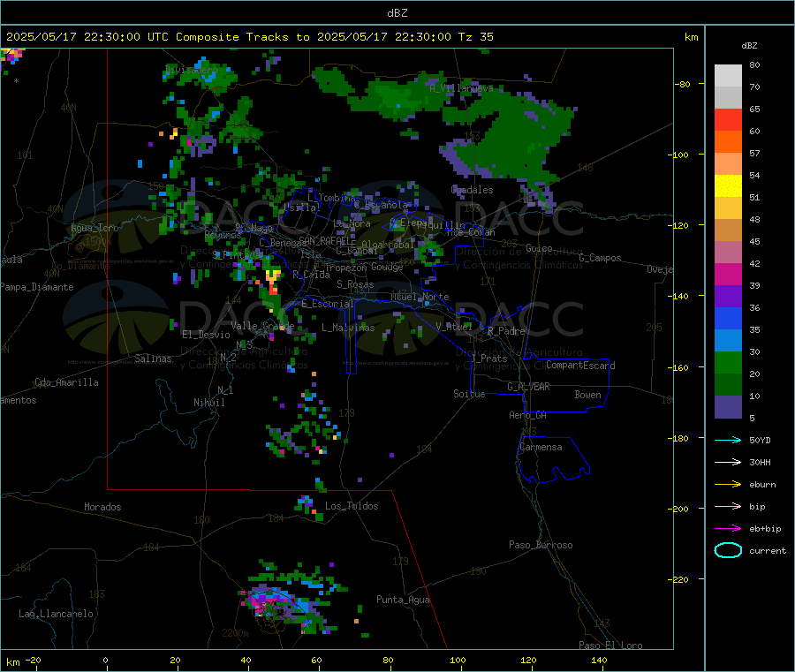Click the Agua_Toro map label
The image size is (795, 672).
pyautogui.click(x=95, y=228)
